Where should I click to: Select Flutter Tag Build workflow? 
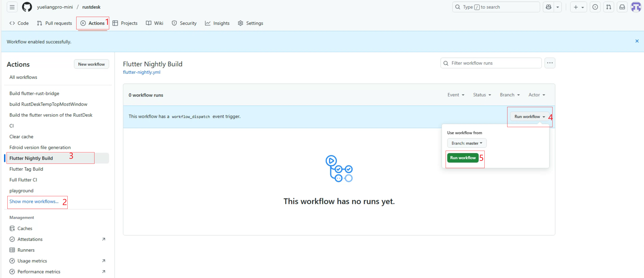coord(26,169)
